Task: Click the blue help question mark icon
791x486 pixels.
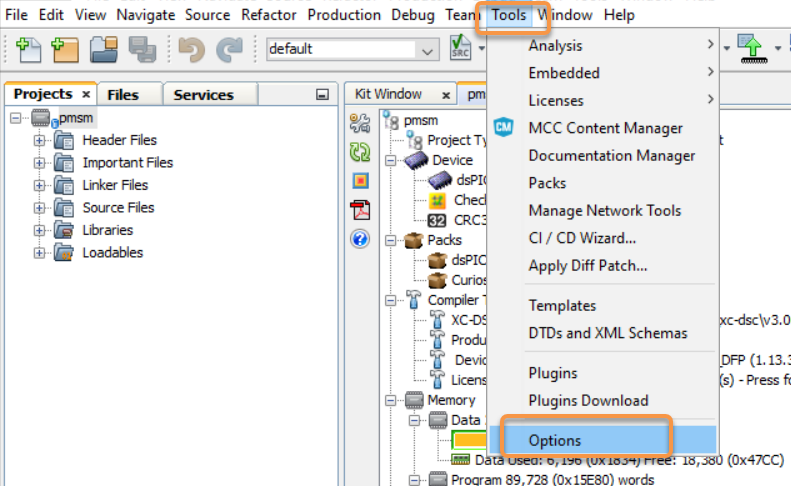Action: (360, 239)
